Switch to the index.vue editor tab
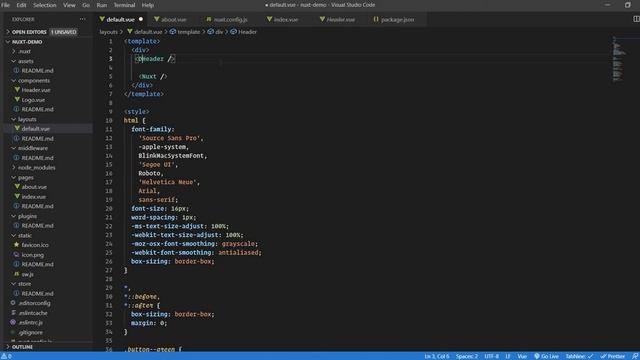Image resolution: width=640 pixels, height=360 pixels. (286, 19)
